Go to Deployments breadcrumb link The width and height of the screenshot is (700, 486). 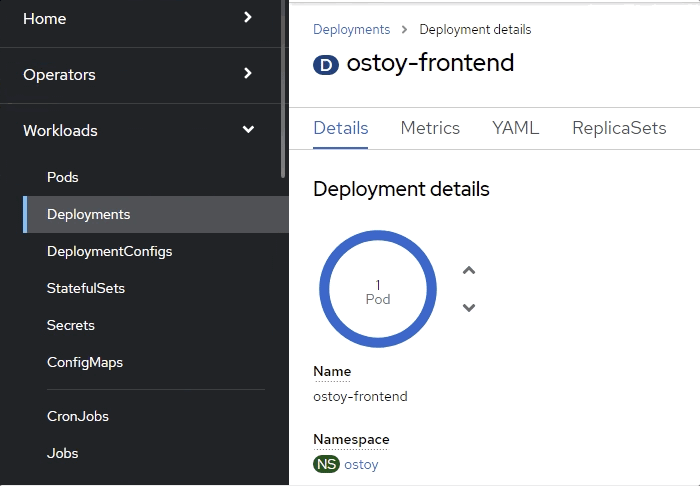pos(351,30)
